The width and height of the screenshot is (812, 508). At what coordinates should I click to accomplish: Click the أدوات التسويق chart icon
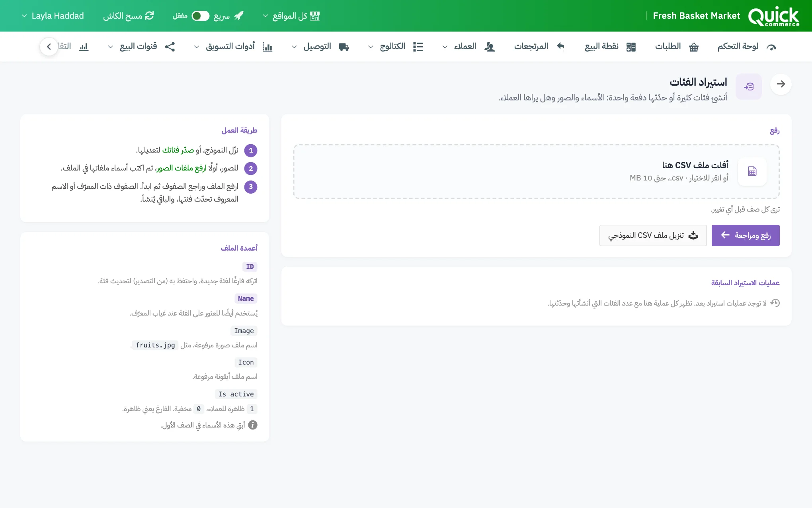point(267,47)
